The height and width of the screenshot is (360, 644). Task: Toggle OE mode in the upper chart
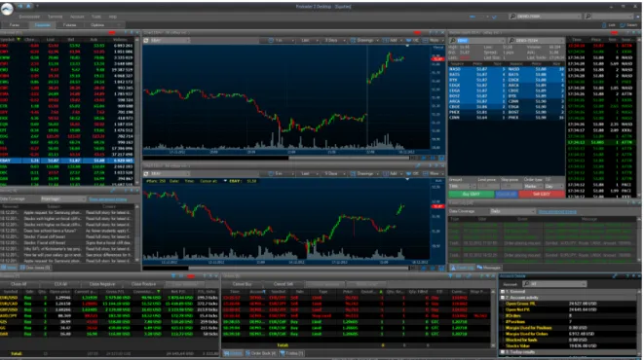[412, 40]
